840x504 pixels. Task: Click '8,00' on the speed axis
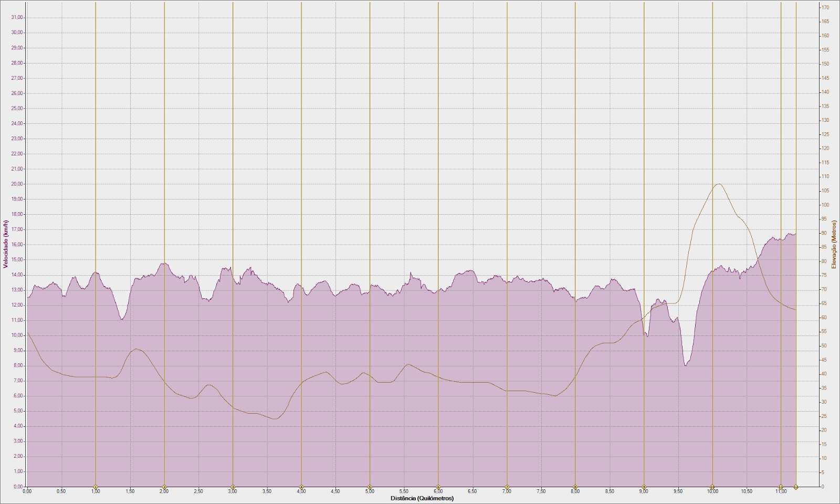18,366
